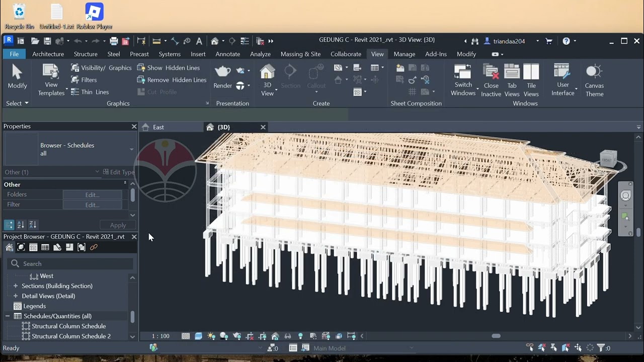Toggle Canvas Theme light/dark
This screenshot has width=644, height=362.
pyautogui.click(x=594, y=80)
